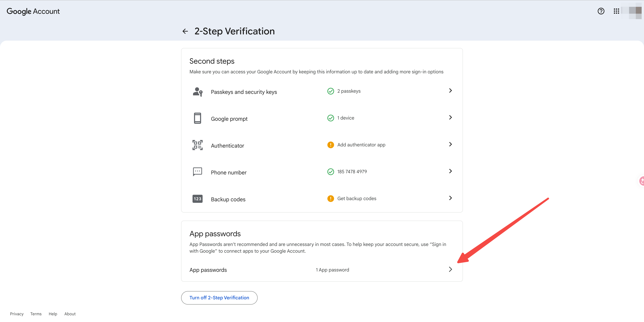Viewport: 644px width, 322px height.
Task: Open the About footer link
Action: coord(70,314)
